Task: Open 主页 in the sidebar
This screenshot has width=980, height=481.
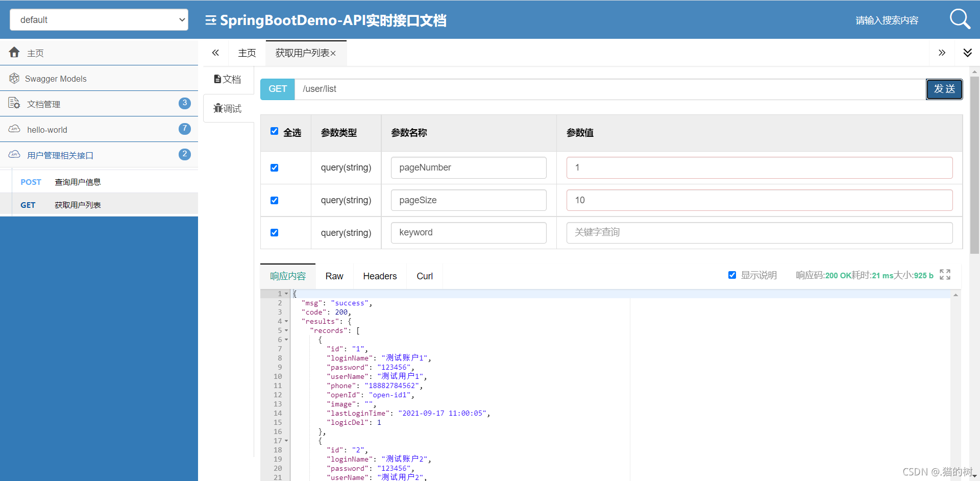Action: click(x=99, y=53)
